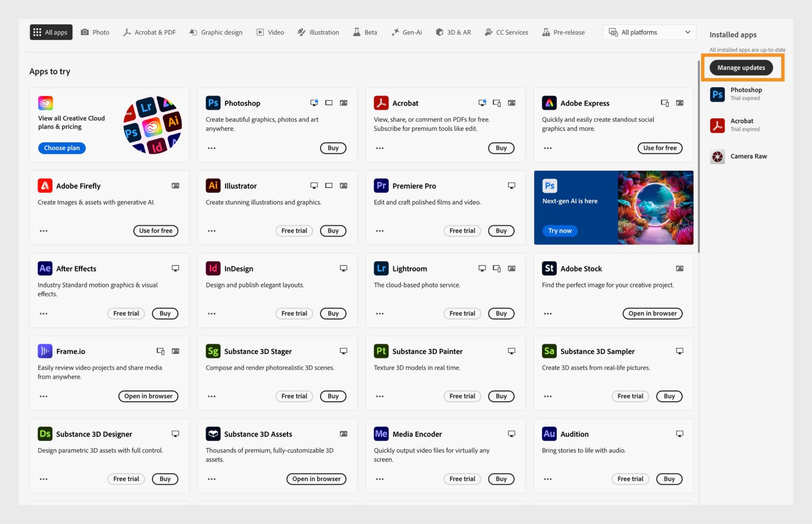Click the Illustrator app icon
This screenshot has height=524, width=812.
click(x=212, y=185)
